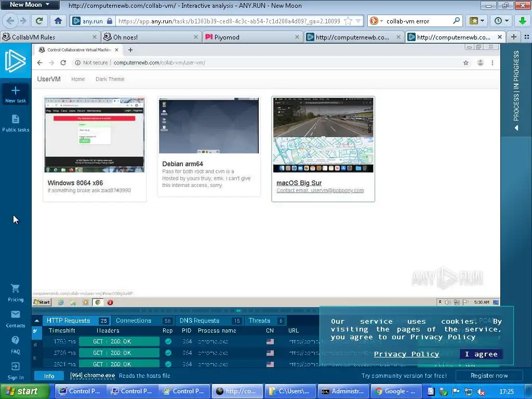Viewport: 532px width, 399px height.
Task: Show the tab groups grid icon
Action: click(527, 37)
